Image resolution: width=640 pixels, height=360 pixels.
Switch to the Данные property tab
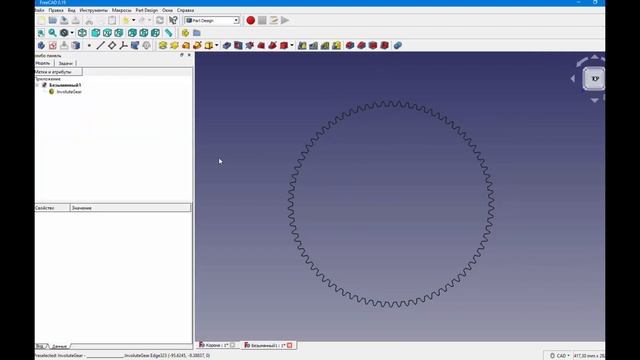click(59, 346)
